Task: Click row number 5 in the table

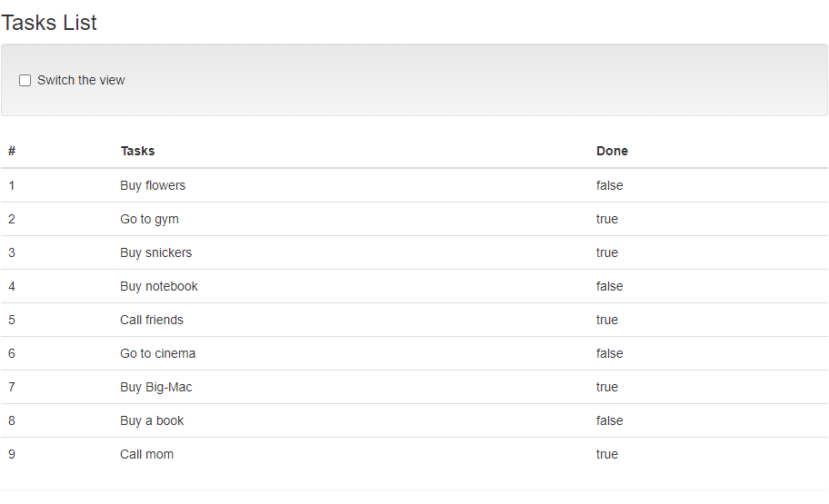Action: (12, 320)
